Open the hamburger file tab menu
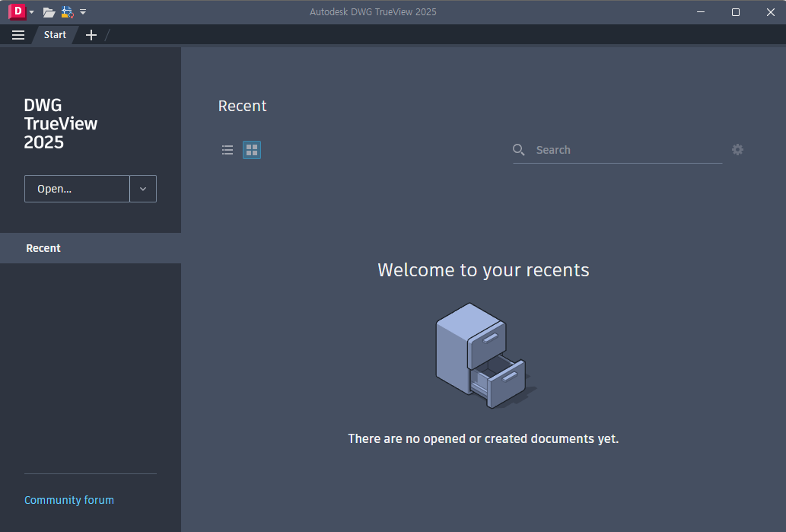The width and height of the screenshot is (786, 532). [18, 35]
